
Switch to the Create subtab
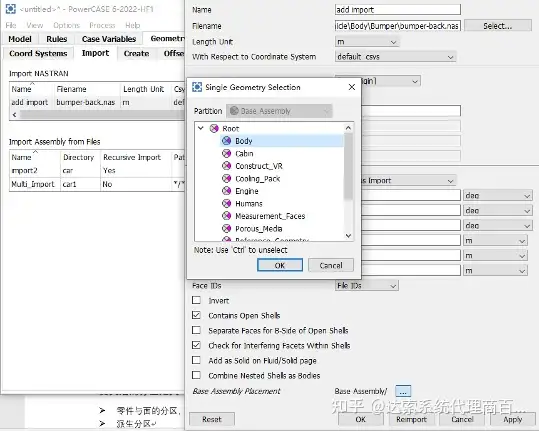point(136,54)
